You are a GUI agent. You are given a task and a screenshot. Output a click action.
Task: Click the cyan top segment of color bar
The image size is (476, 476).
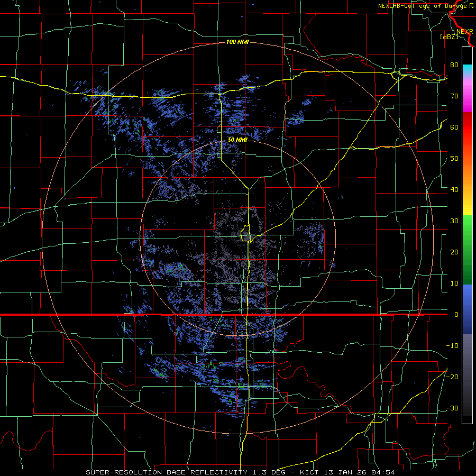467,69
